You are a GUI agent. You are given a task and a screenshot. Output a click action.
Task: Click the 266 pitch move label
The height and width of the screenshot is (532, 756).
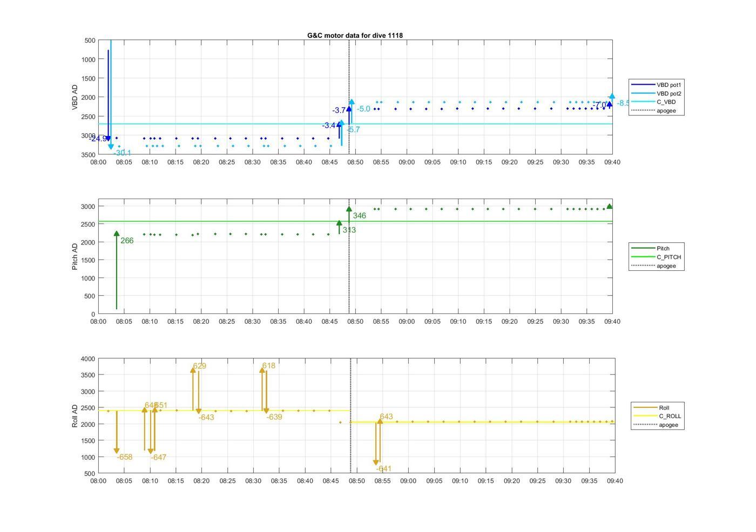point(127,241)
